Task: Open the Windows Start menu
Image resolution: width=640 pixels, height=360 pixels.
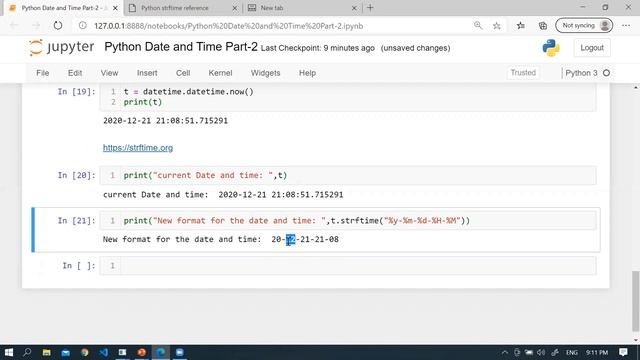Action: click(8, 352)
